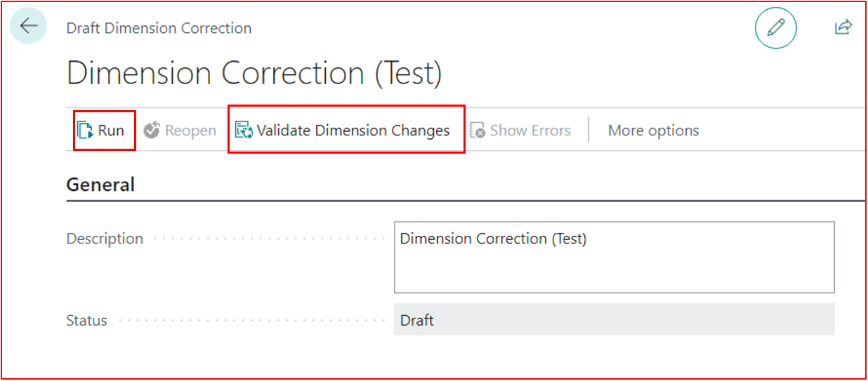The image size is (868, 381).
Task: Collapse the General section heading
Action: click(x=100, y=185)
